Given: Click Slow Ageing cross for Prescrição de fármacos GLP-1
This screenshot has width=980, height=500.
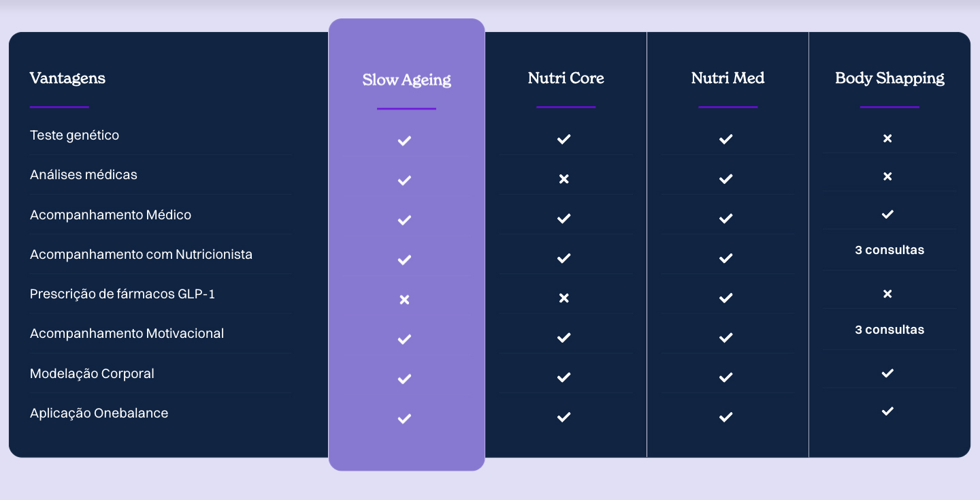Looking at the screenshot, I should 404,300.
